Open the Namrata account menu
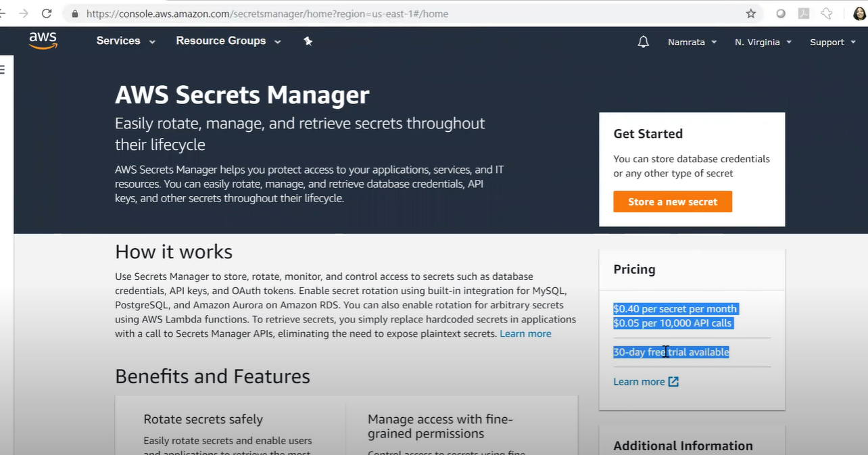Screen dimensions: 868x455 692,42
